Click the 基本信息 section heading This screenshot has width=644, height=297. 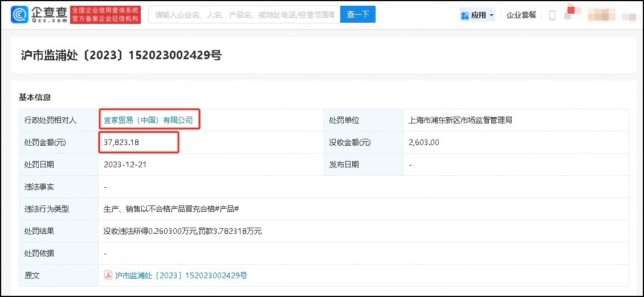pos(35,97)
